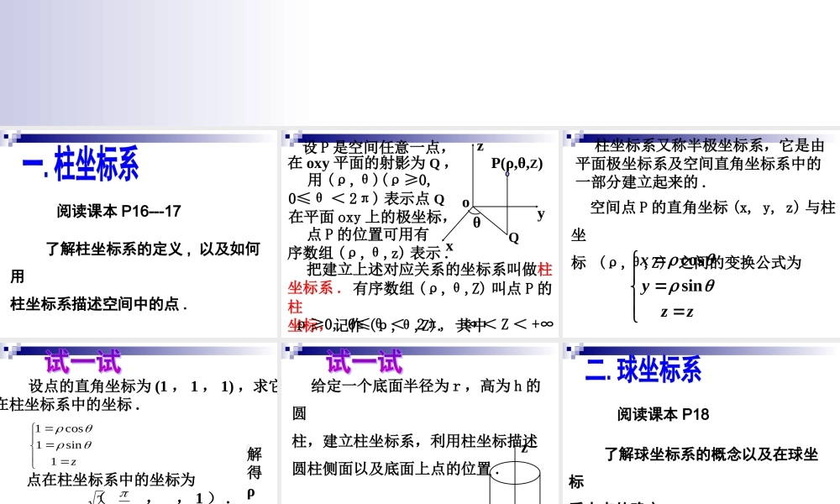Click the text 点在柱坐标系中的坐标为
Image resolution: width=840 pixels, height=504 pixels.
tap(111, 480)
